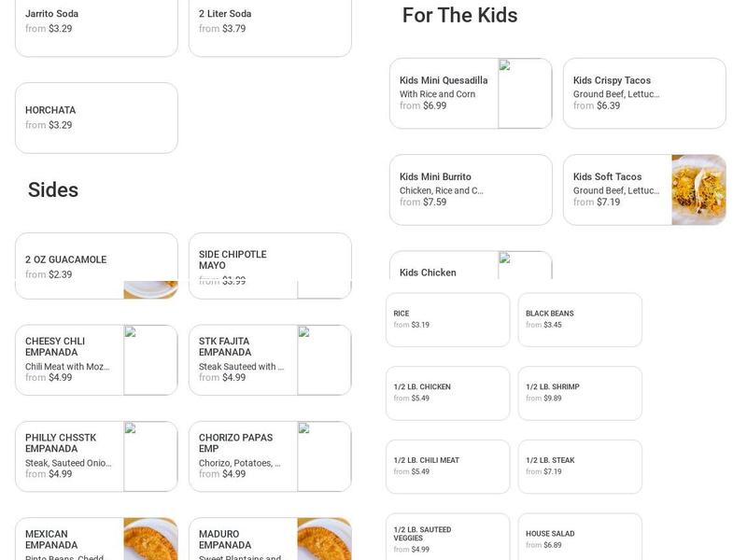Select the 1/2 LB. STEAK card
Screen dimensions: 747x560
(580, 466)
